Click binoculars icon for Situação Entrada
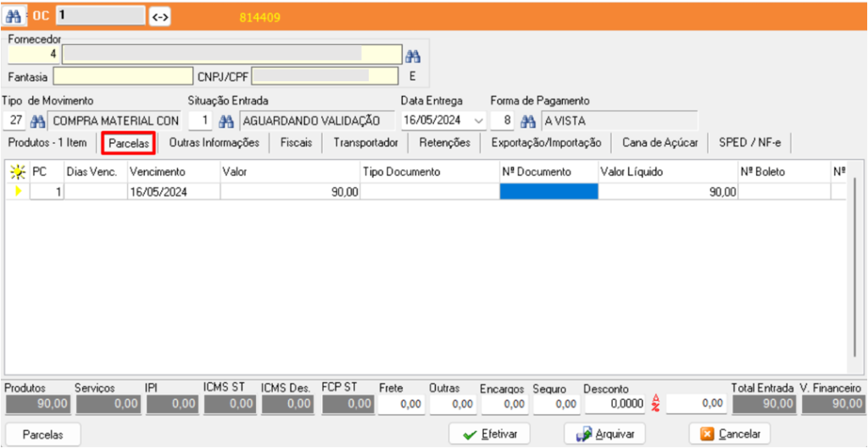 [225, 120]
